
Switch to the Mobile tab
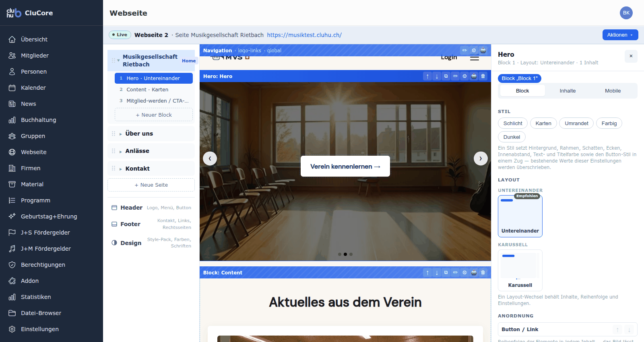[613, 91]
